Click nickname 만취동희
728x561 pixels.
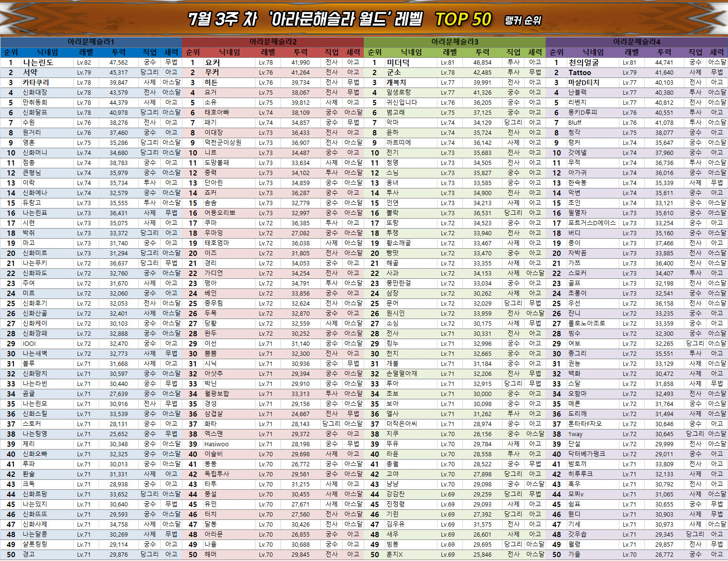click(x=35, y=102)
